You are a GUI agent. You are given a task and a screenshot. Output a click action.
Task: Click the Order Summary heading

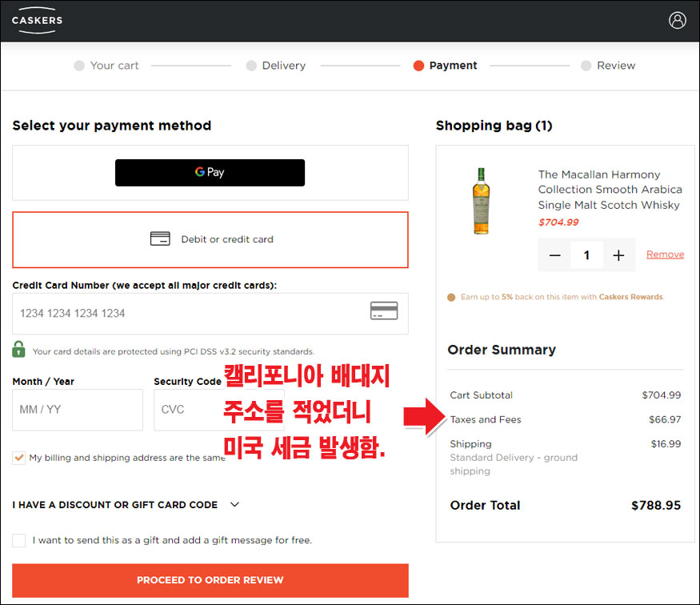coord(502,350)
